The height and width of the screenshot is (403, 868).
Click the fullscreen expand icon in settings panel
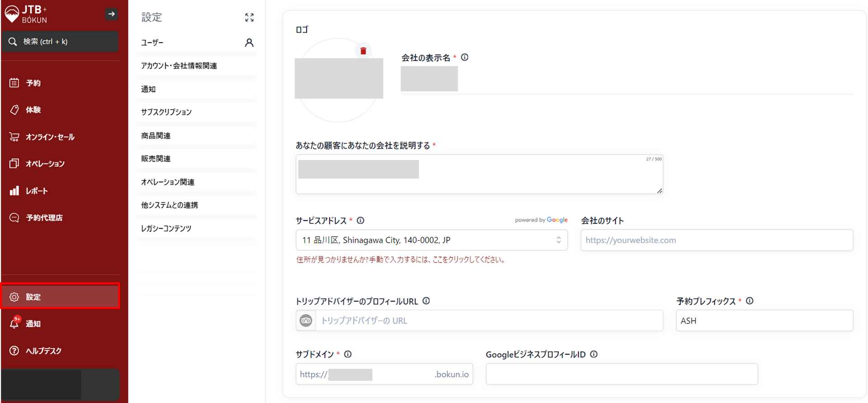[x=249, y=18]
